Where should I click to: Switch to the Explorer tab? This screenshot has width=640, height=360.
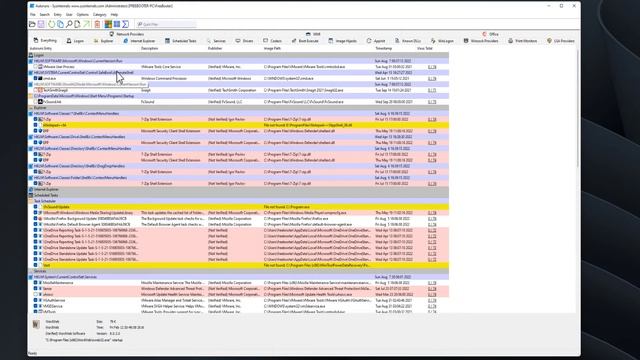click(103, 41)
